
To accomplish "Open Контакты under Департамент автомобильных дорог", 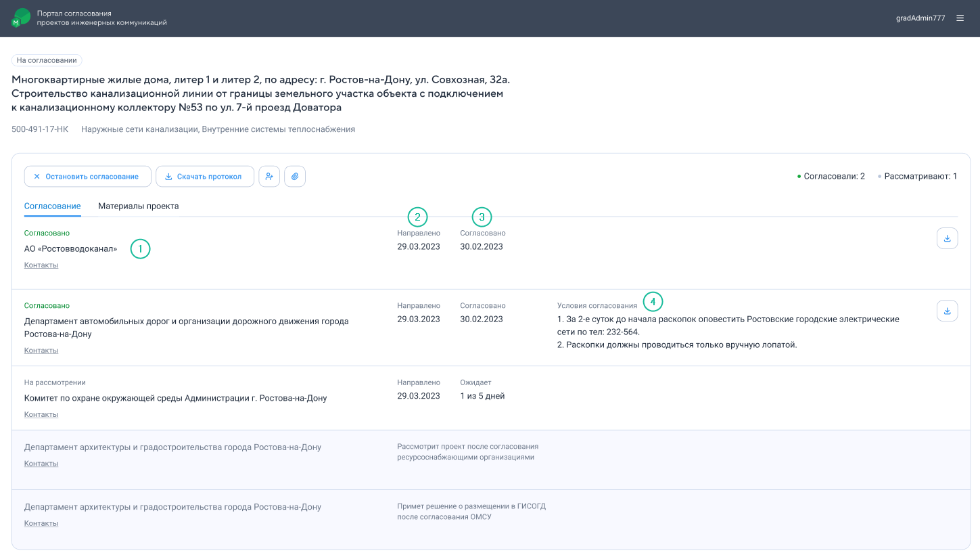I will point(41,351).
